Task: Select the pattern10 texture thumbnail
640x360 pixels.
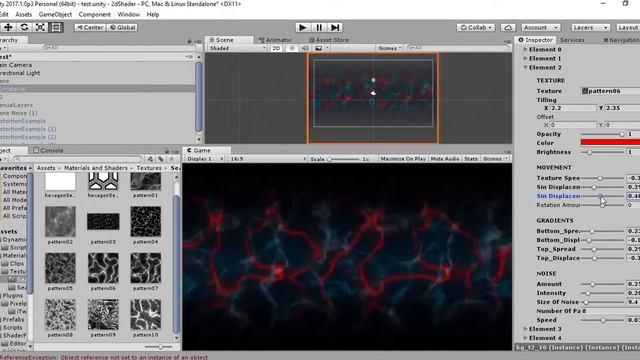Action: (x=146, y=314)
